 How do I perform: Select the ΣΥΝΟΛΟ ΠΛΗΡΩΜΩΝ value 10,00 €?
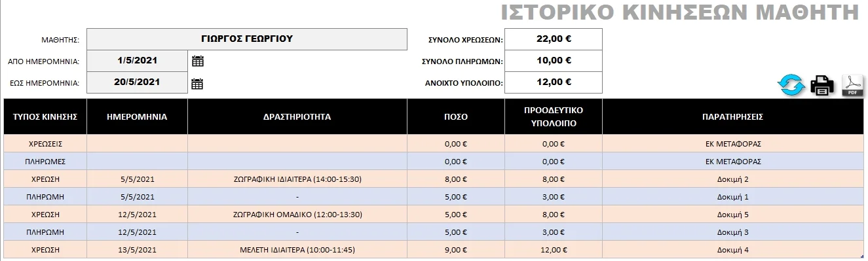(x=554, y=61)
